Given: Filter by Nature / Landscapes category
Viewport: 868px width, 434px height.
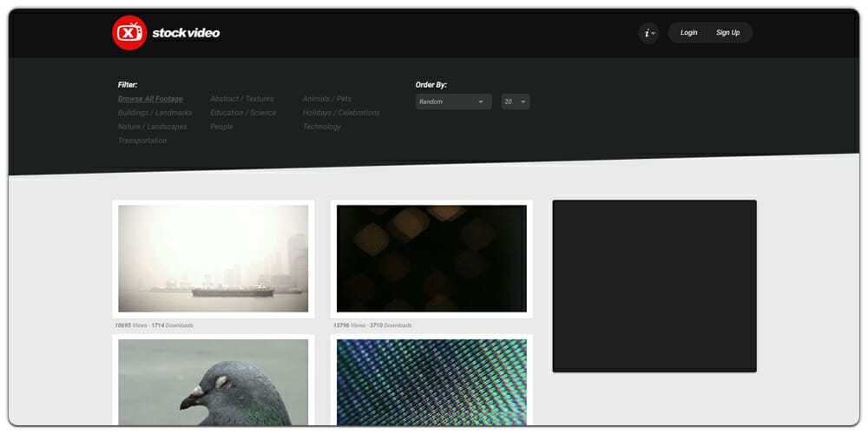Looking at the screenshot, I should (x=152, y=127).
